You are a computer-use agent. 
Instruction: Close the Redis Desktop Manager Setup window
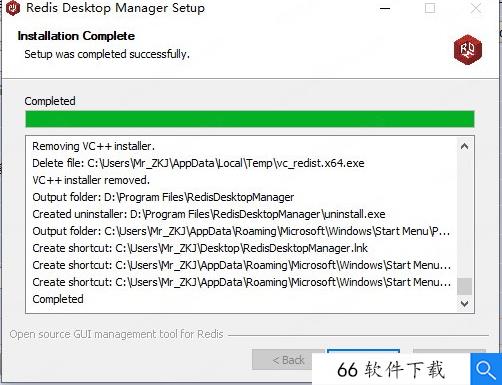click(476, 8)
